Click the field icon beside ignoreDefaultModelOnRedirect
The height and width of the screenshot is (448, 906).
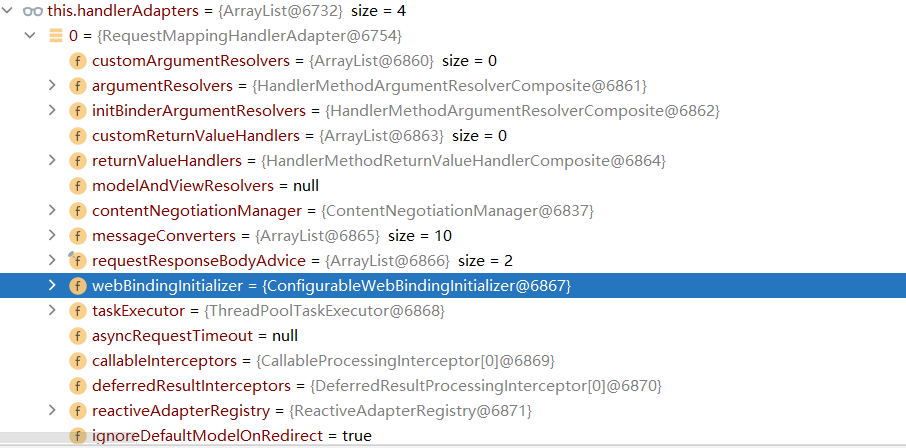pyautogui.click(x=77, y=436)
